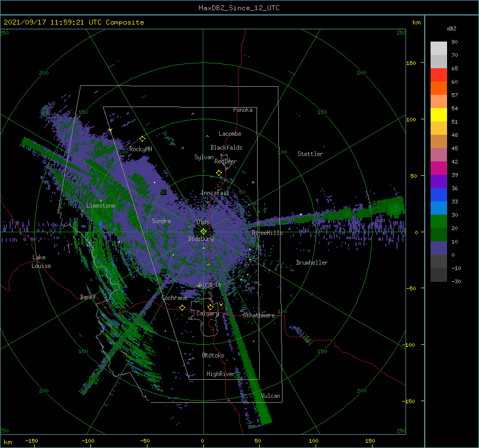
Task: Select the yellow diamond marker right of Cochrane
Action: tap(183, 308)
